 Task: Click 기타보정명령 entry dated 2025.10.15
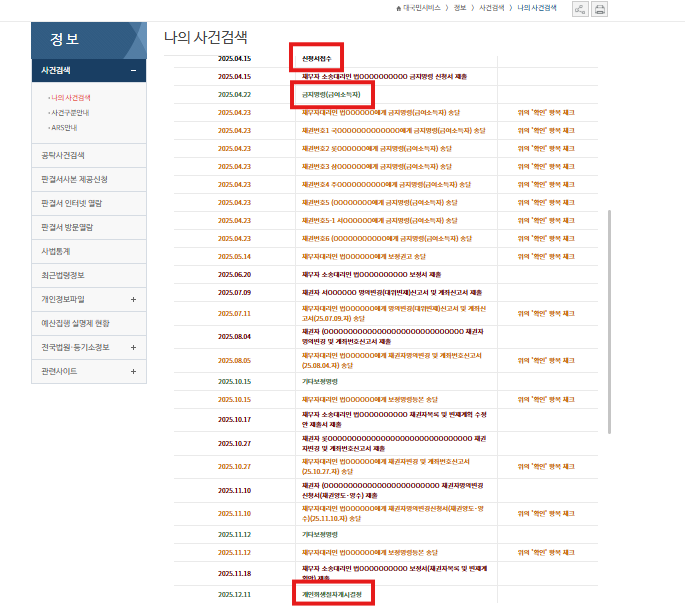(320, 382)
